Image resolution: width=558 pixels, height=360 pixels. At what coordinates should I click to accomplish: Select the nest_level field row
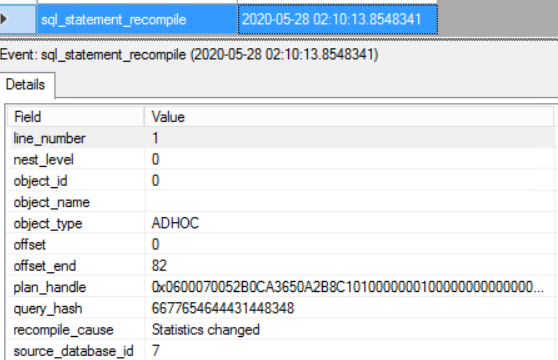pyautogui.click(x=281, y=159)
